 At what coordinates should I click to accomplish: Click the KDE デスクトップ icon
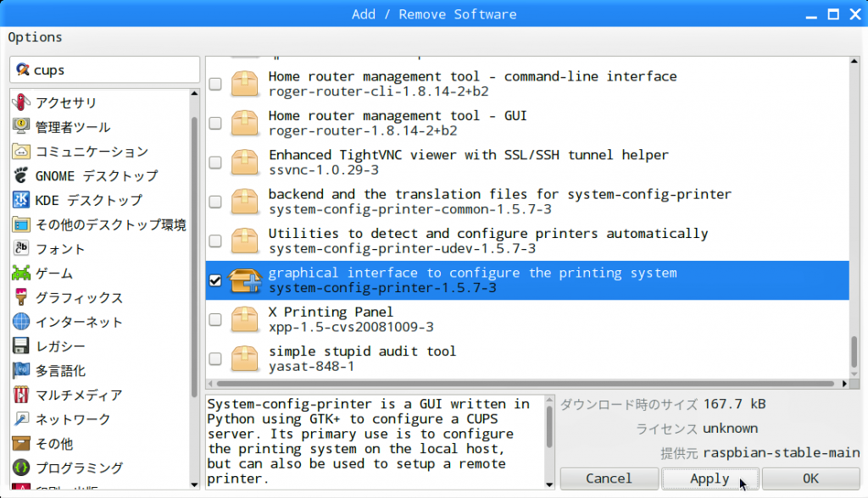(x=21, y=200)
